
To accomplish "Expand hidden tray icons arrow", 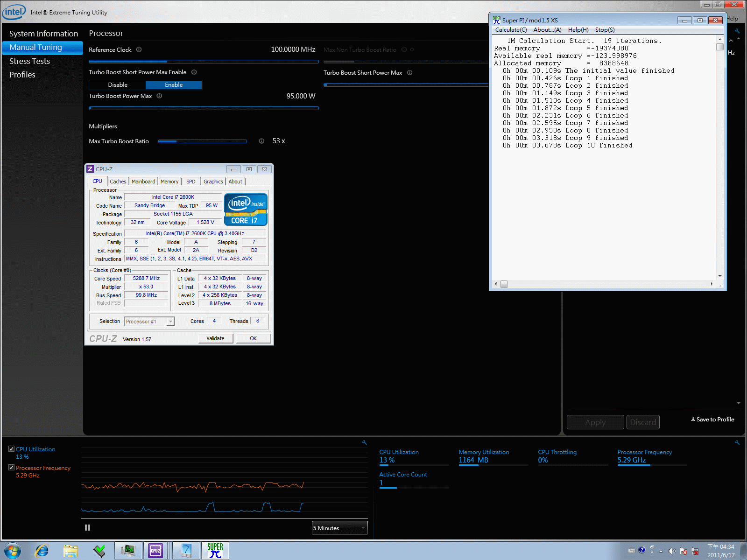I will [x=661, y=551].
